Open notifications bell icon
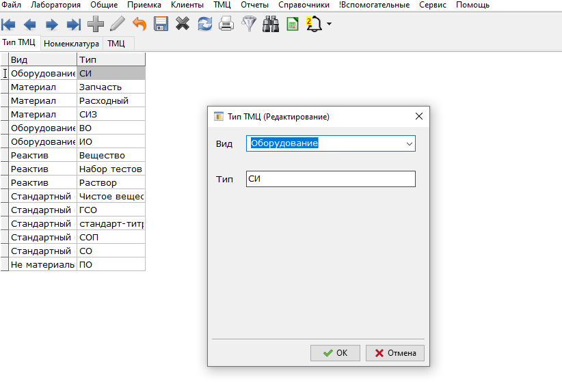This screenshot has width=562, height=392. click(x=314, y=24)
